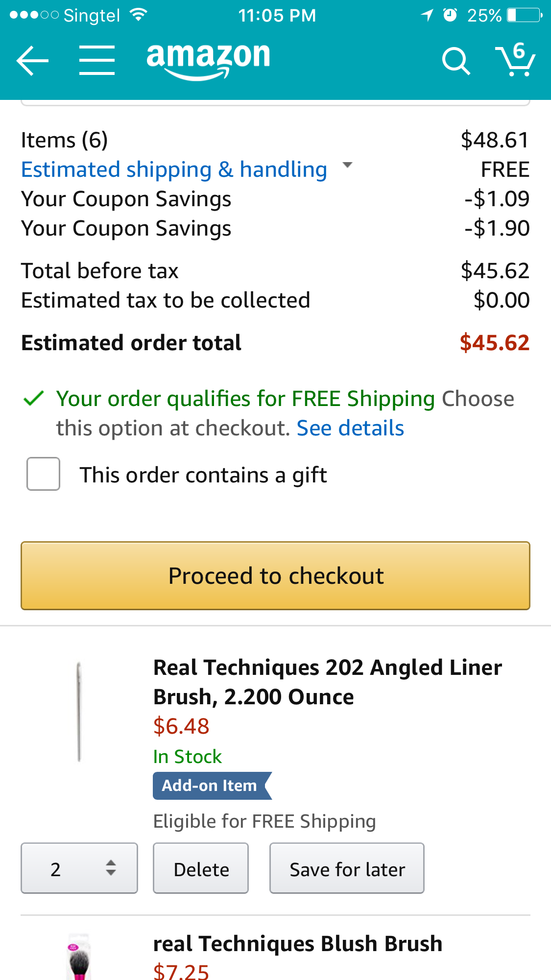Open Real Techniques 202 Angled Liner Brush title
The height and width of the screenshot is (980, 551).
point(328,682)
